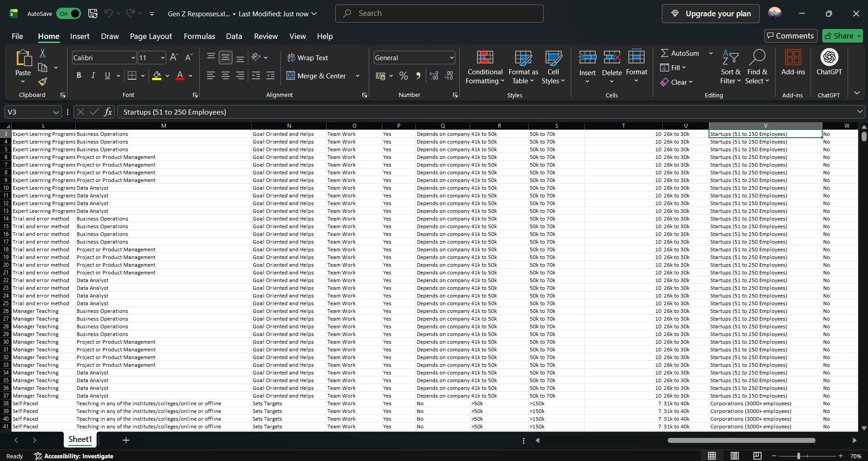Click the Save icon in title bar
Screen dimensions: 868x461
[x=93, y=14]
